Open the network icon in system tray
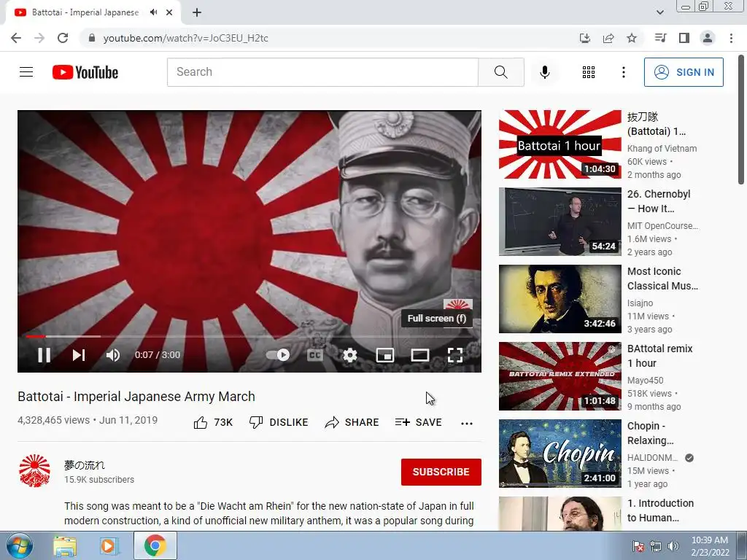This screenshot has width=747, height=560. pos(656,546)
